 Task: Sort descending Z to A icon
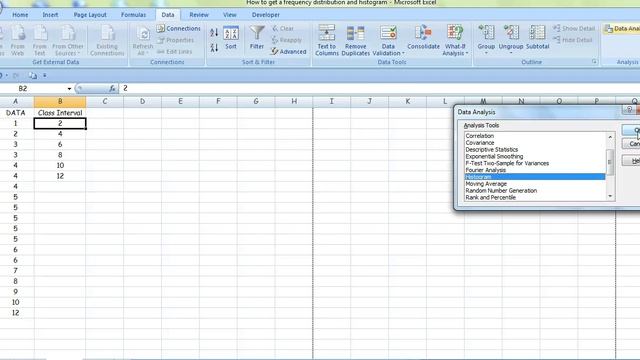[x=214, y=47]
